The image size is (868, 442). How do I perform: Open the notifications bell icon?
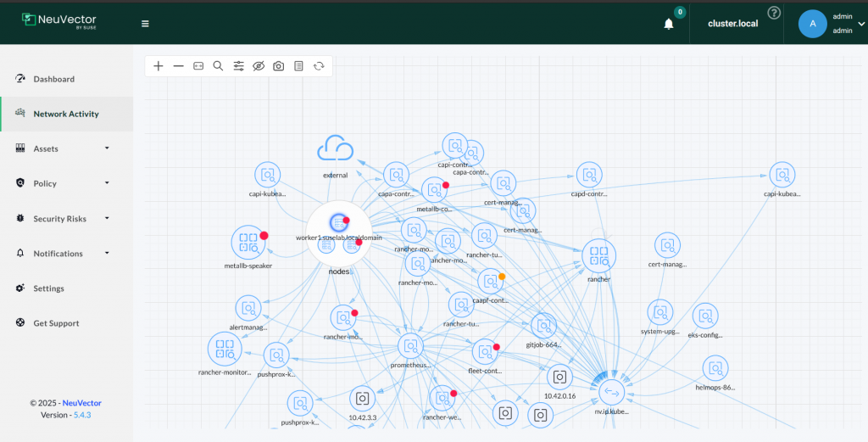[x=669, y=24]
